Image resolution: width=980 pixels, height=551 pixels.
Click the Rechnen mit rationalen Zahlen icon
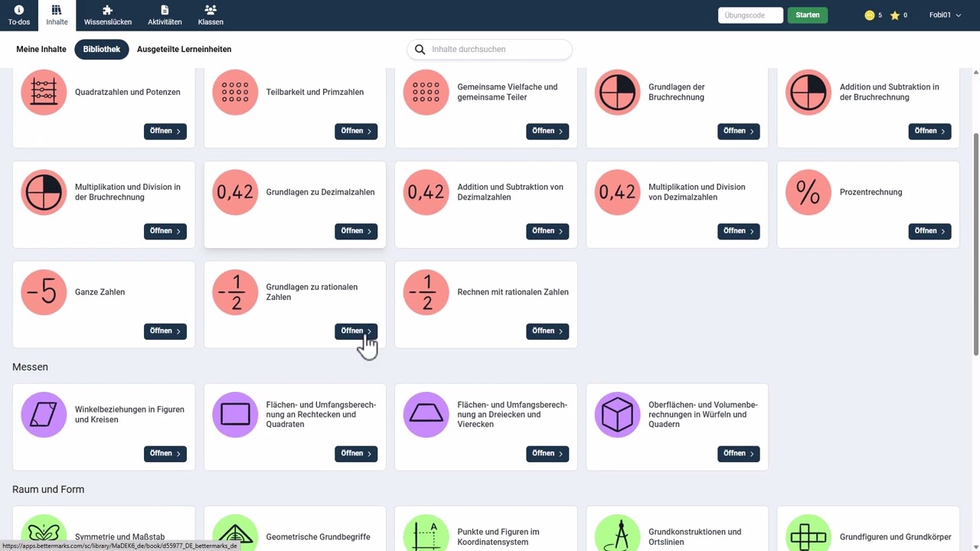(x=426, y=292)
